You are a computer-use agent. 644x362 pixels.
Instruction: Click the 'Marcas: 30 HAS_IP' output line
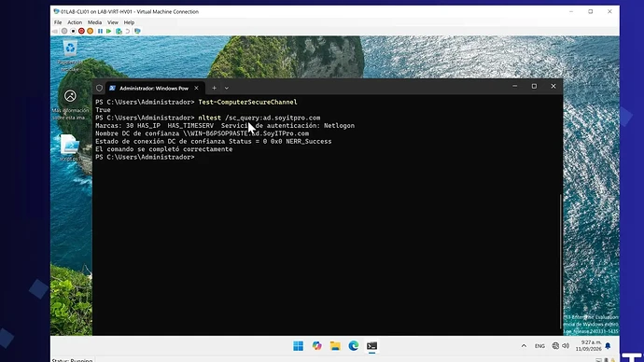[225, 126]
